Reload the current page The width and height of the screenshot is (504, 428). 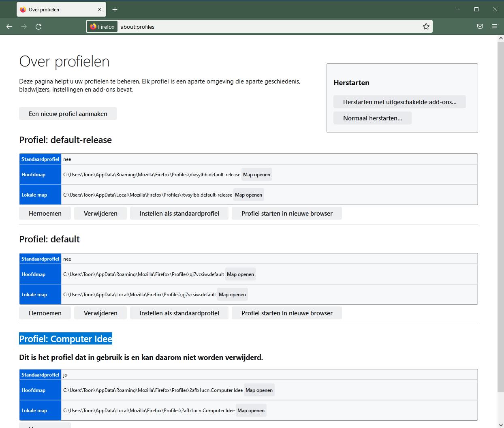38,27
